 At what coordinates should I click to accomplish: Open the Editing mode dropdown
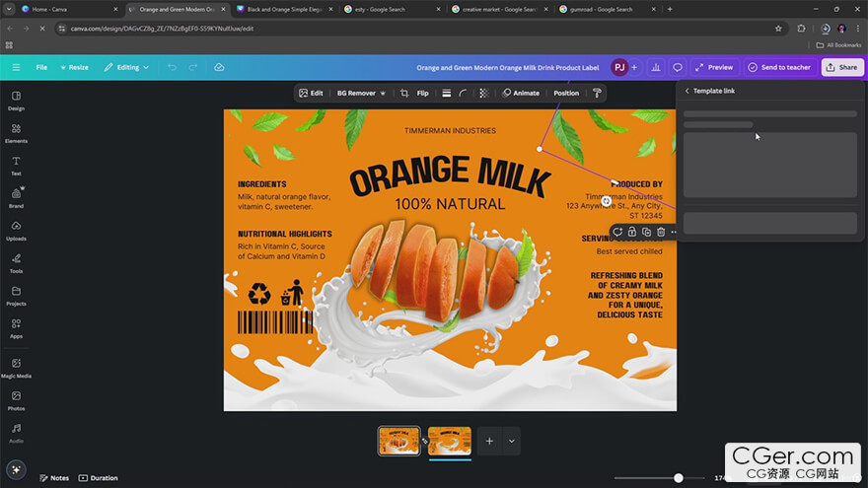[x=126, y=67]
